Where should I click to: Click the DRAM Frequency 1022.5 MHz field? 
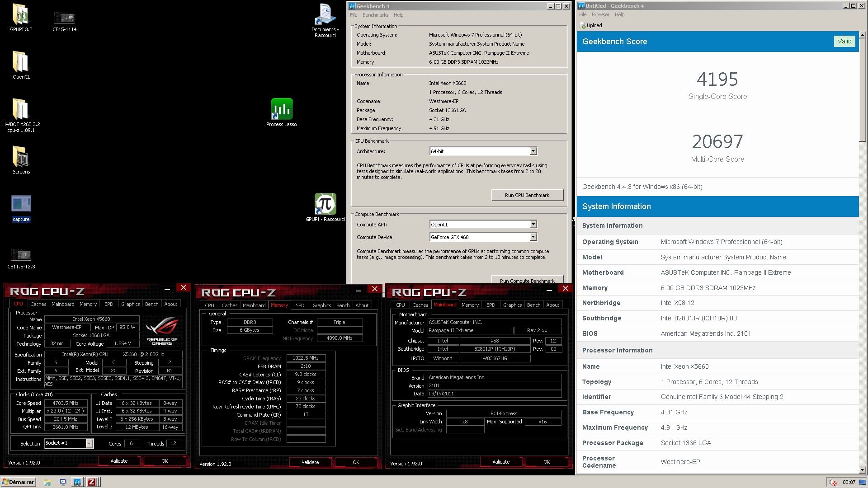click(x=306, y=358)
